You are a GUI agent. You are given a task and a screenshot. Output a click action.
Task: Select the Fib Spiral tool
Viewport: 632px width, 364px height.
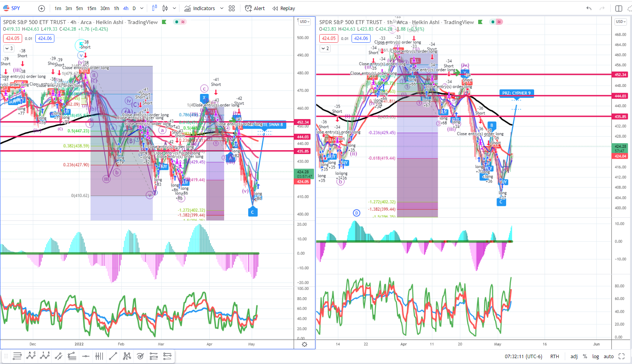tap(140, 356)
